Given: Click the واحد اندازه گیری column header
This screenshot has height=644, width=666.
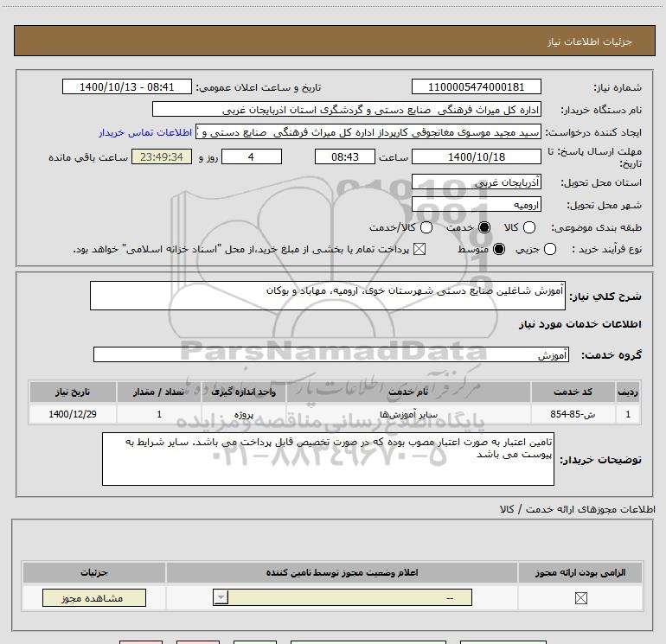Looking at the screenshot, I should 243,392.
